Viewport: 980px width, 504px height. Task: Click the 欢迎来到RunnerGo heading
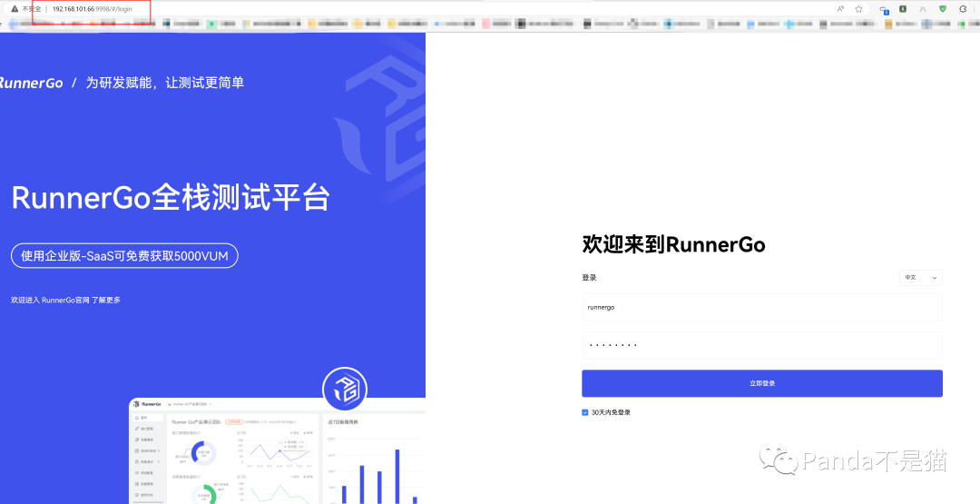point(673,244)
